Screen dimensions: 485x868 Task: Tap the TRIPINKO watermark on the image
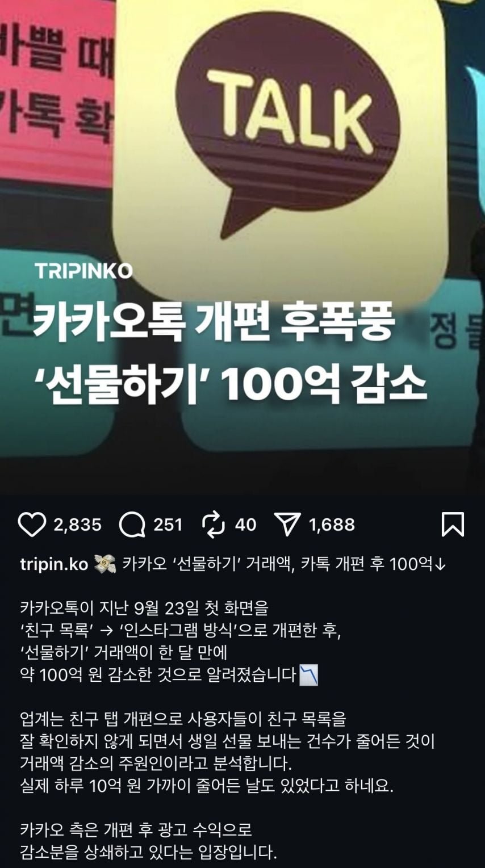pos(83,271)
